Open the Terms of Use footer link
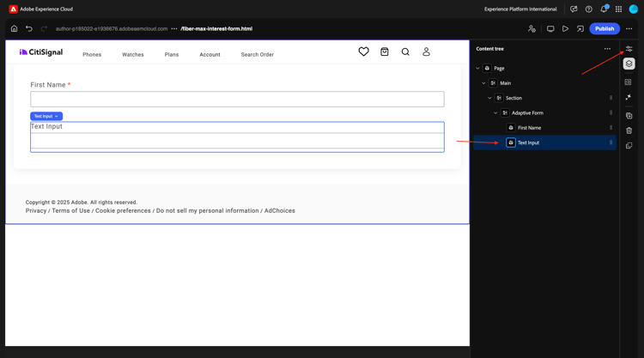644x358 pixels. tap(70, 210)
